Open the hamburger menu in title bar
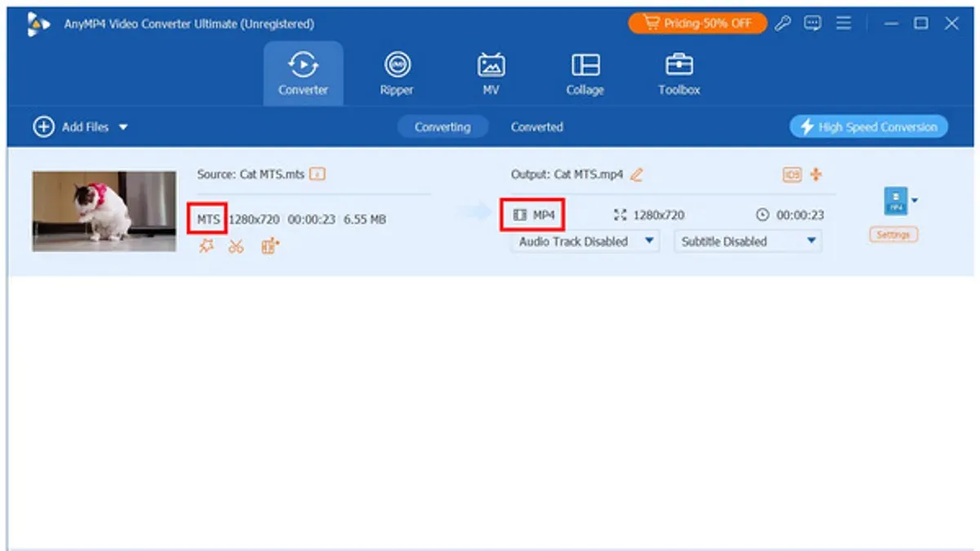This screenshot has width=980, height=551. tap(844, 24)
